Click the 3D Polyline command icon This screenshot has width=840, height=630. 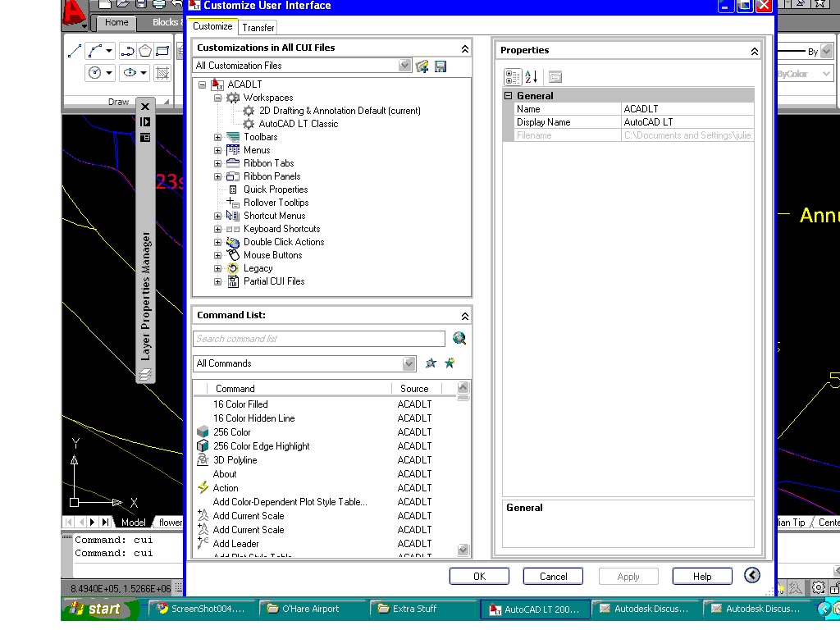coord(203,459)
